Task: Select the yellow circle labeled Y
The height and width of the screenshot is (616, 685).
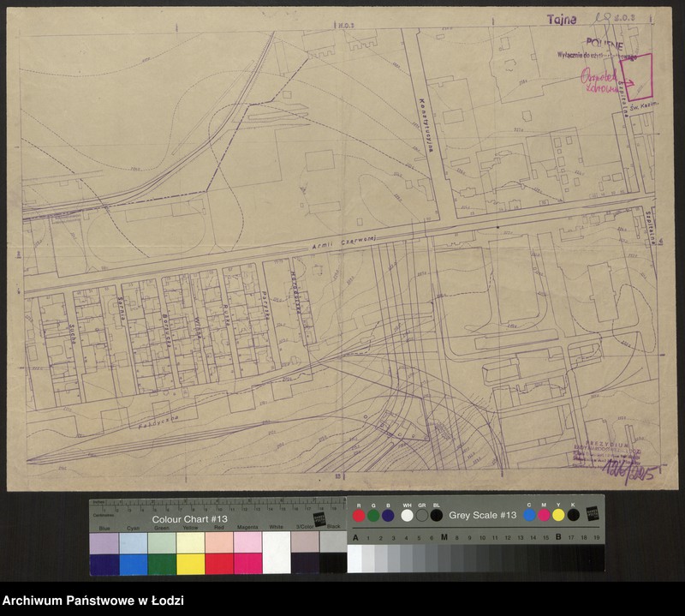Action: [x=558, y=515]
